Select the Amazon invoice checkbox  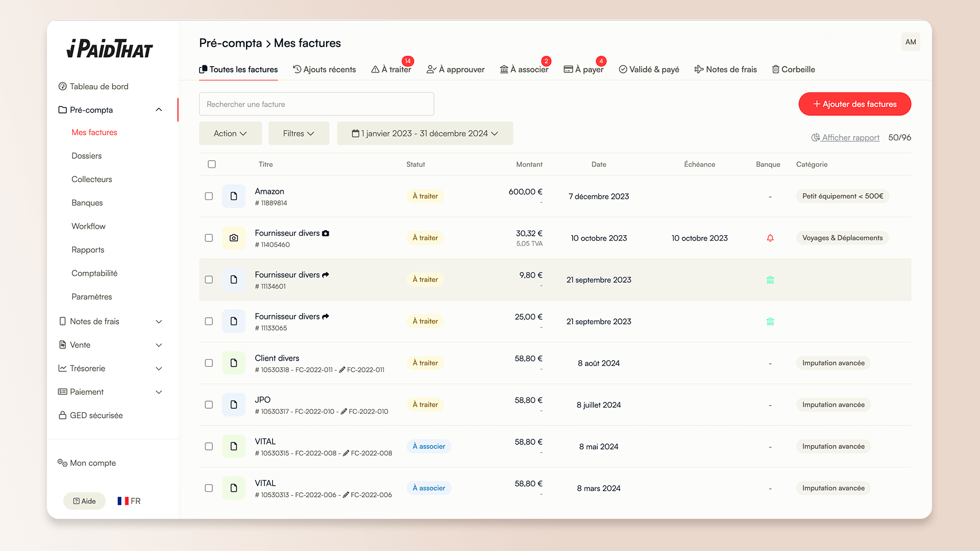tap(209, 196)
